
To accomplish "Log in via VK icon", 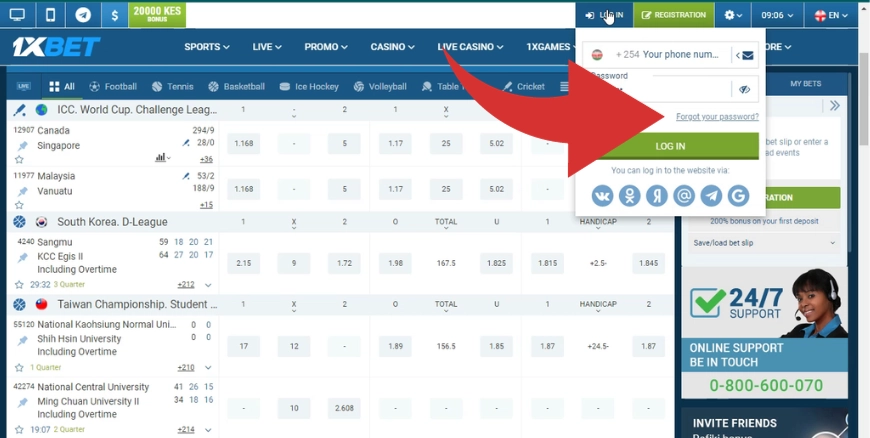I will (x=602, y=196).
